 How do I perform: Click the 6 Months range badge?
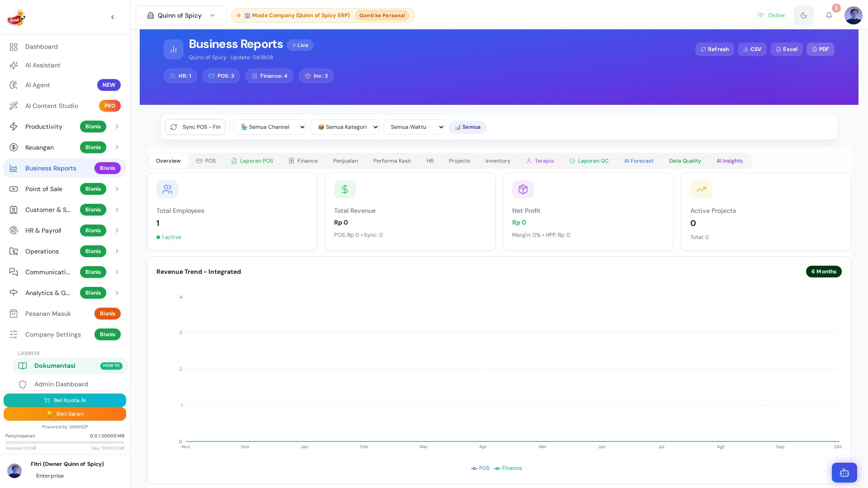pyautogui.click(x=824, y=272)
